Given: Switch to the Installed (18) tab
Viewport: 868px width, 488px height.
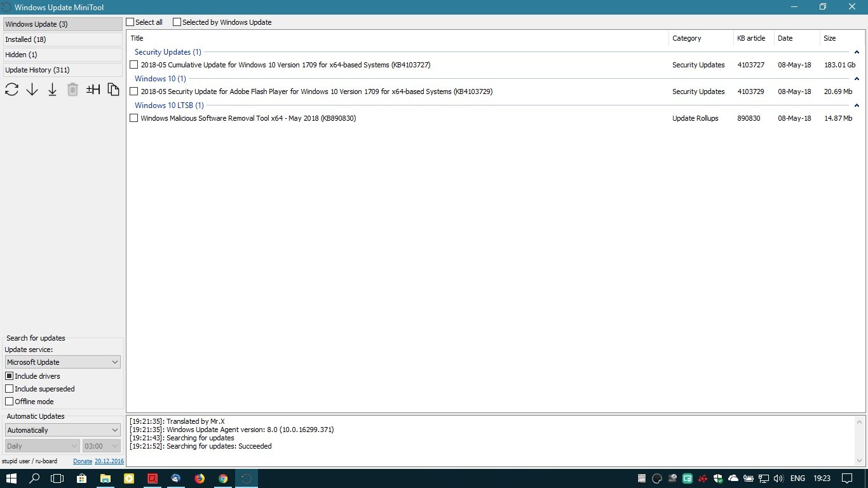Looking at the screenshot, I should (63, 39).
